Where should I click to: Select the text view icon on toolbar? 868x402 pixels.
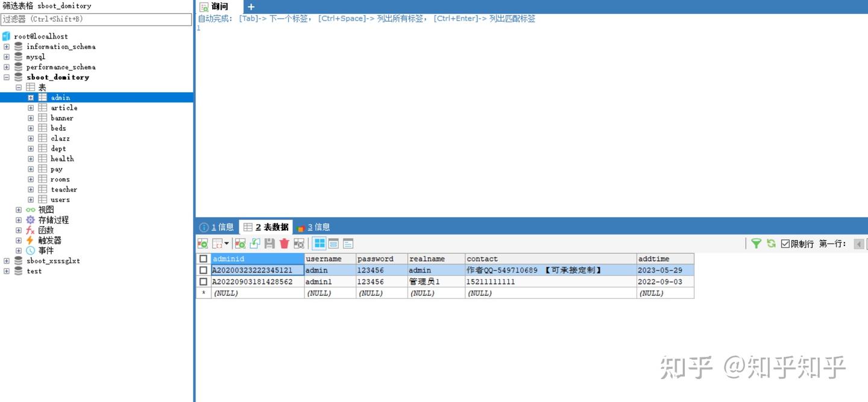(x=348, y=243)
